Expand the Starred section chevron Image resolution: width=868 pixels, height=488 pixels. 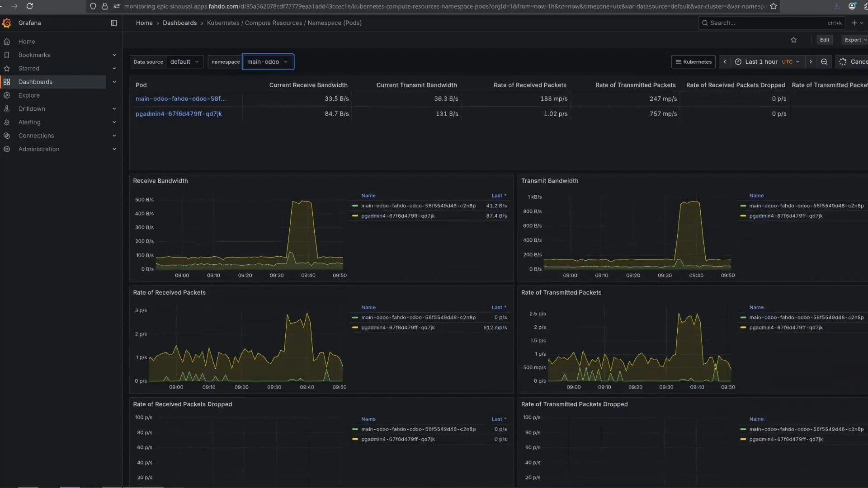tap(114, 69)
